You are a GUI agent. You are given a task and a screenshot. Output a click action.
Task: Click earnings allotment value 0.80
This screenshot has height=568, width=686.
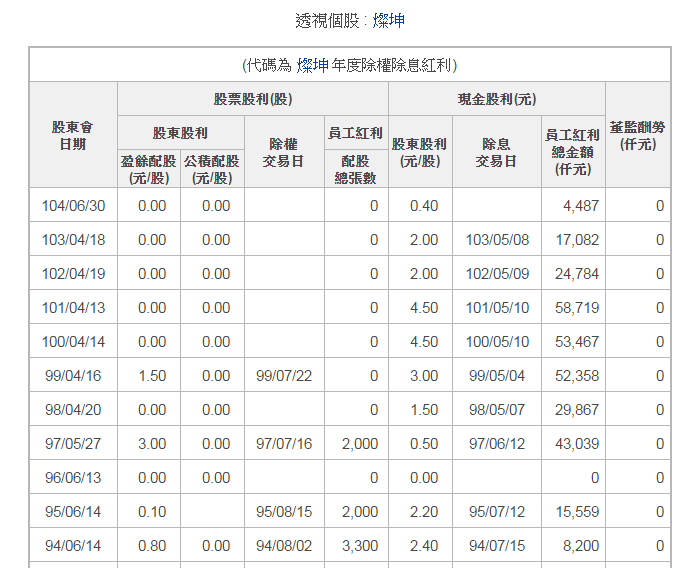coord(152,546)
